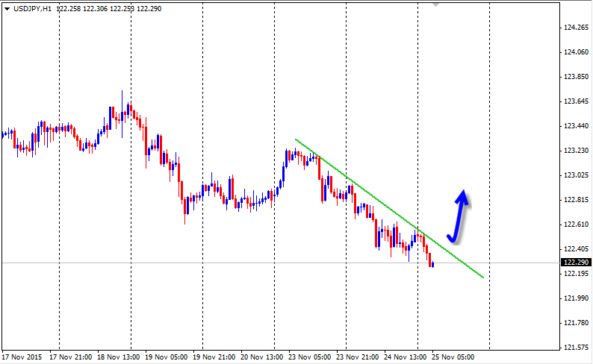
Task: Select the 123.850 price scale label
Action: pyautogui.click(x=577, y=77)
